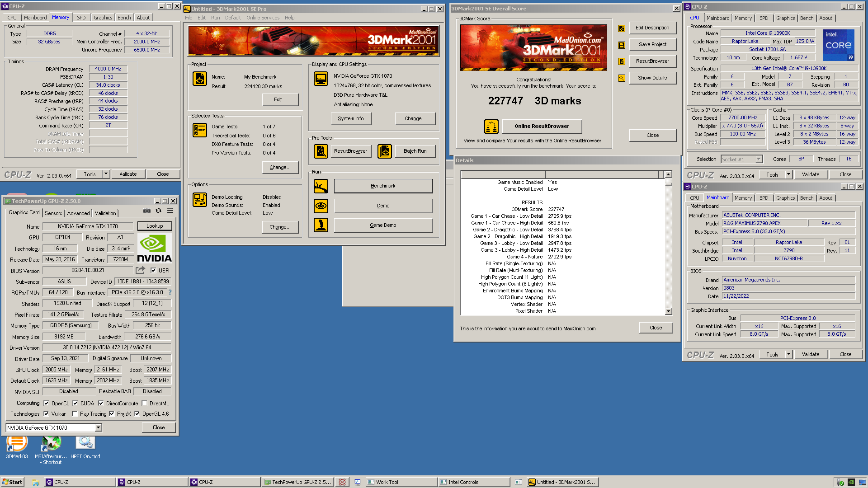Switch to Advanced tab in GPU-Z
The height and width of the screenshot is (488, 868).
(x=79, y=213)
